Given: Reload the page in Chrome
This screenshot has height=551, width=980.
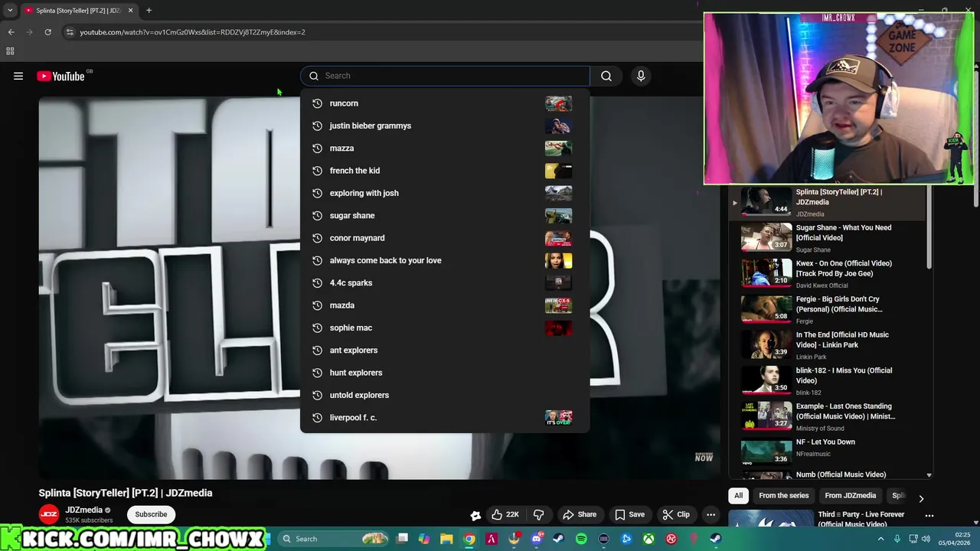Looking at the screenshot, I should (47, 32).
